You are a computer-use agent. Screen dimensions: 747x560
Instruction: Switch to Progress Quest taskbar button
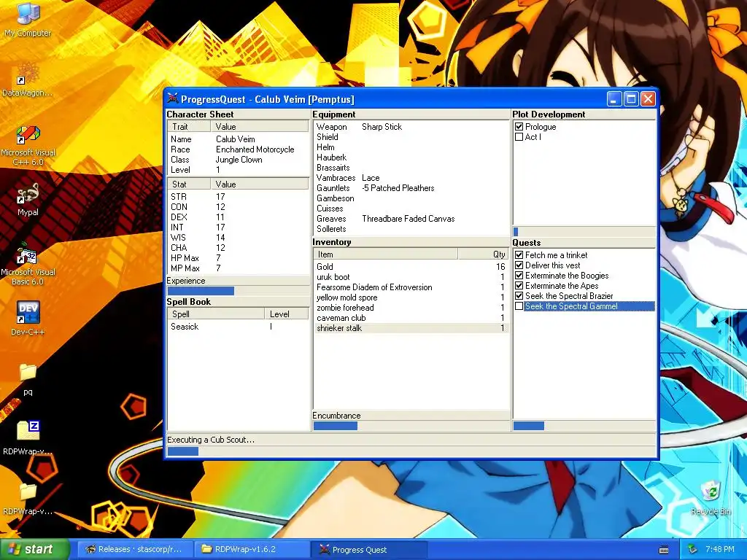(x=368, y=550)
